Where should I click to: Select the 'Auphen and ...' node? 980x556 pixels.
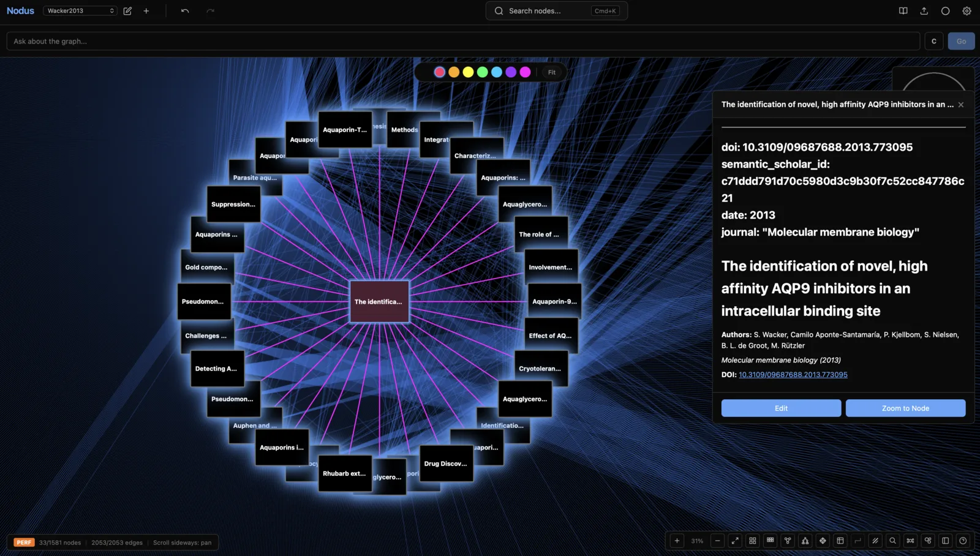click(x=255, y=426)
